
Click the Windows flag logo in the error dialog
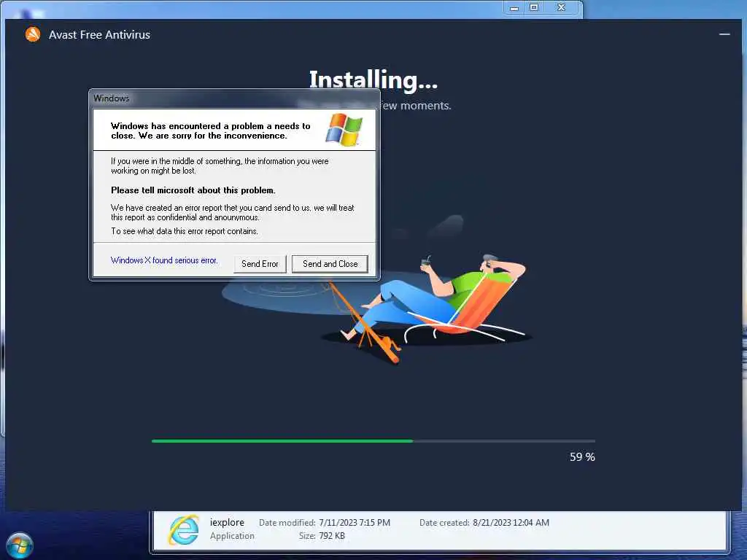[344, 129]
